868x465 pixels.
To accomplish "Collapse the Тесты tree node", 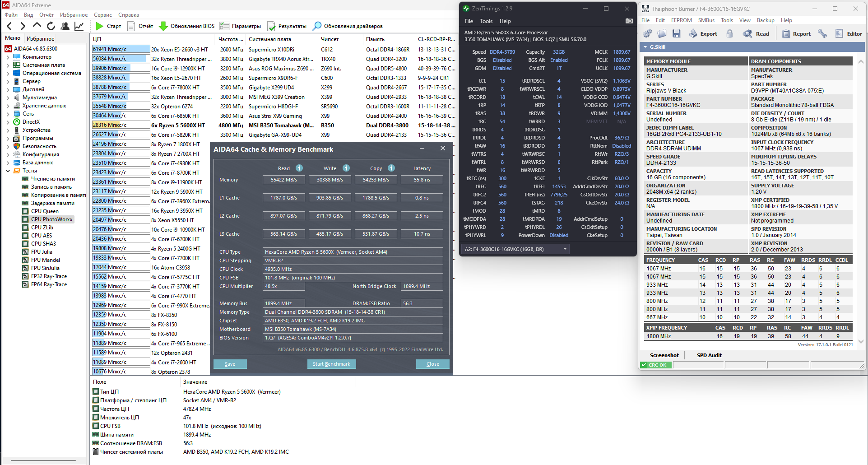I will pos(8,171).
